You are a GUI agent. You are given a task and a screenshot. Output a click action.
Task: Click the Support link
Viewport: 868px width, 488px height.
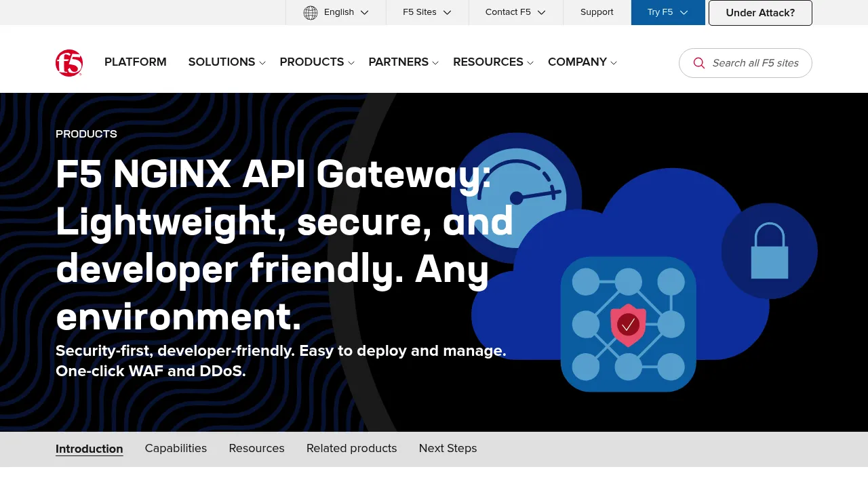click(x=597, y=12)
